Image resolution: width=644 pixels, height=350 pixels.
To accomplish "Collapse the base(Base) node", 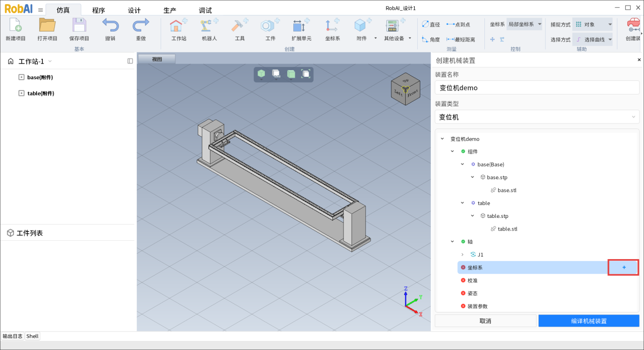I will click(x=462, y=164).
